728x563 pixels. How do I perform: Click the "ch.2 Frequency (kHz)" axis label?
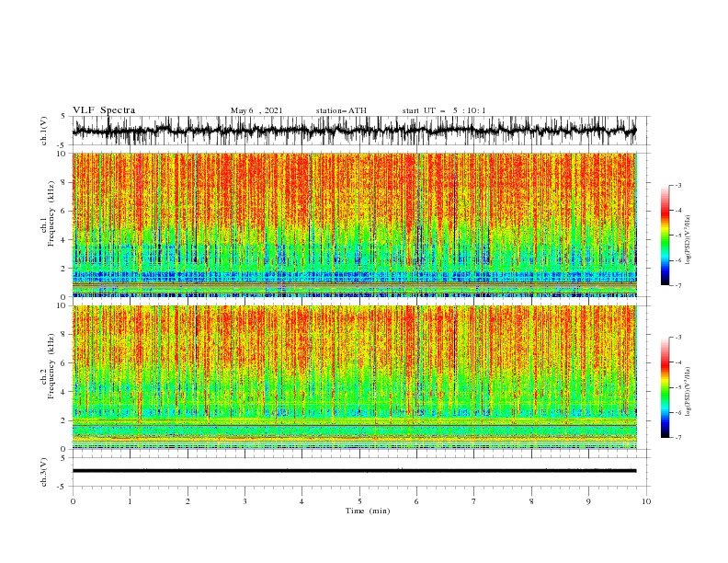click(48, 366)
